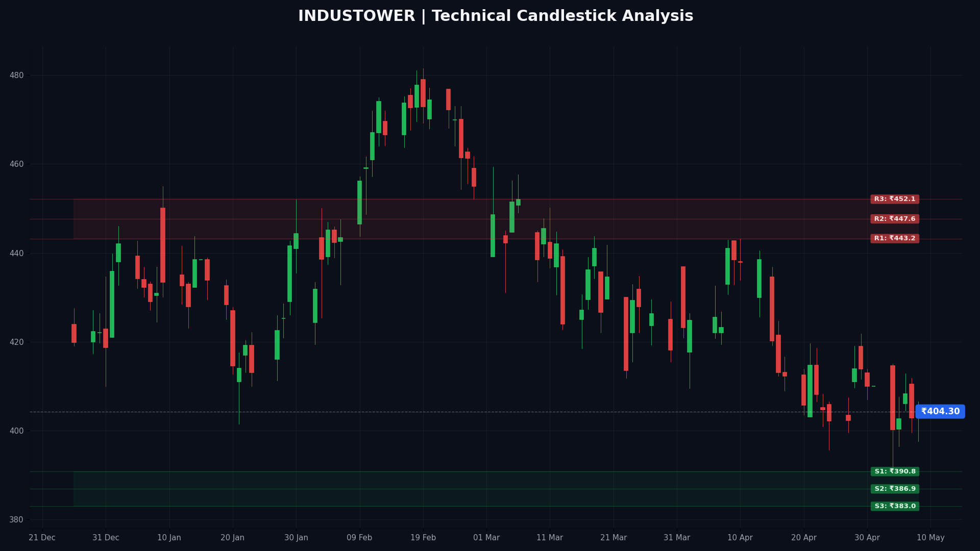Click the 20 Jan date label
This screenshot has width=980, height=551.
tap(233, 538)
